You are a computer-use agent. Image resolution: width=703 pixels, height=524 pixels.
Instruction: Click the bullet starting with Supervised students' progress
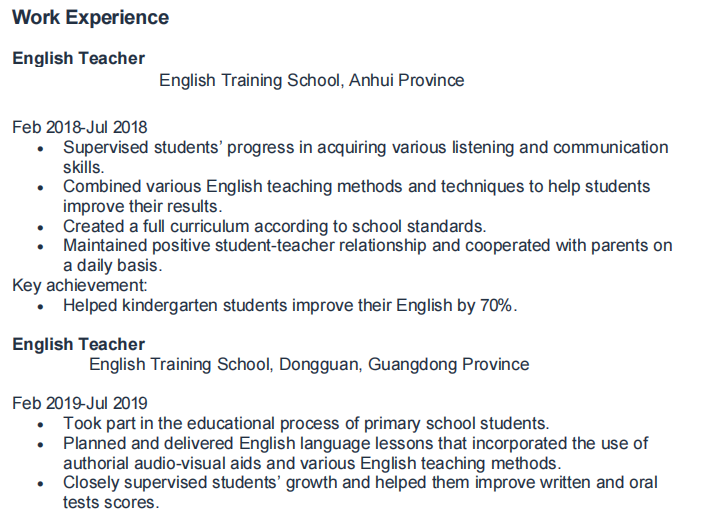(365, 147)
